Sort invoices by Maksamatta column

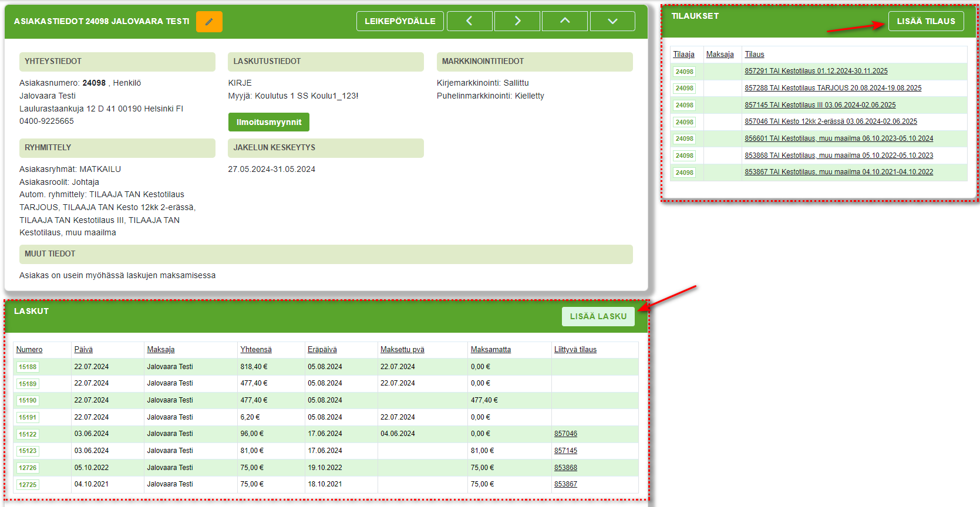click(x=491, y=350)
